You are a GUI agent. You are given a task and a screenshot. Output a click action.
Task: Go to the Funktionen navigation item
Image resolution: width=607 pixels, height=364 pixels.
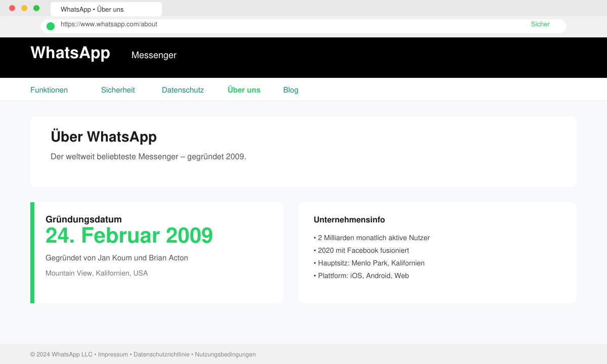click(49, 90)
